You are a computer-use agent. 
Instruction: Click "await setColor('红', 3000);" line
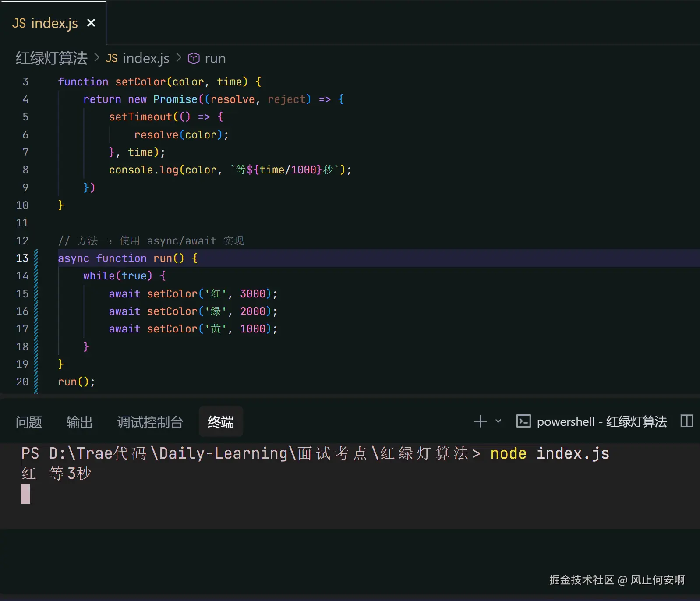click(193, 293)
